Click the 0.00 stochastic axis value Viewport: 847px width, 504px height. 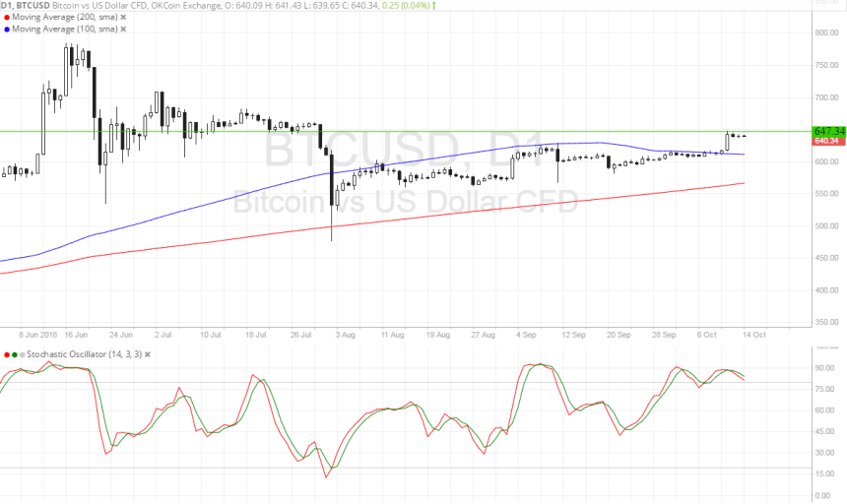coord(822,495)
